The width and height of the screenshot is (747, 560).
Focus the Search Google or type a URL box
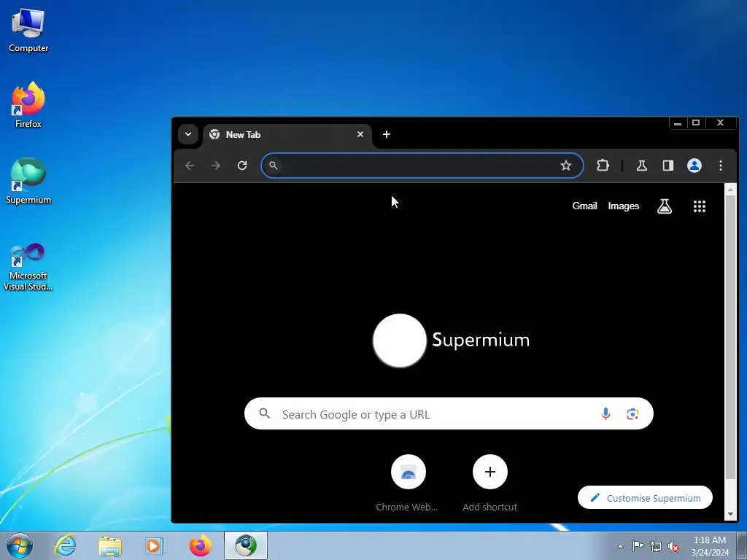coord(449,414)
